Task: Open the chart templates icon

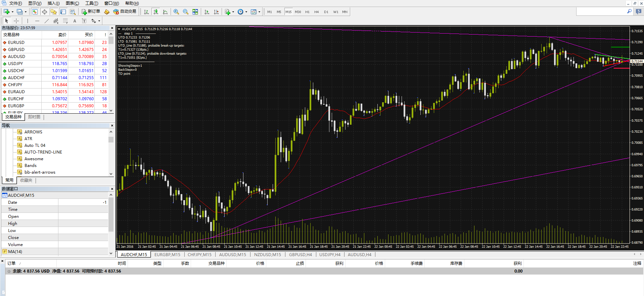Action: point(254,12)
